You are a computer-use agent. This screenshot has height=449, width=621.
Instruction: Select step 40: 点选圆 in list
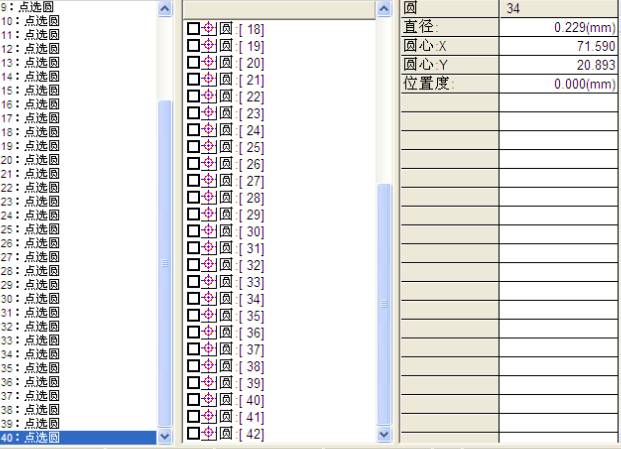tap(40, 438)
